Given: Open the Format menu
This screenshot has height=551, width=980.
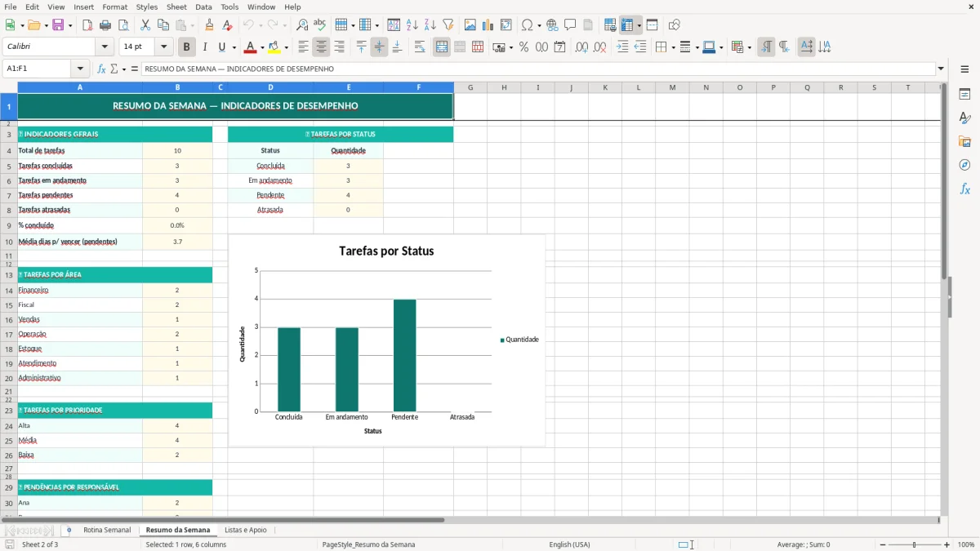Looking at the screenshot, I should 114,7.
